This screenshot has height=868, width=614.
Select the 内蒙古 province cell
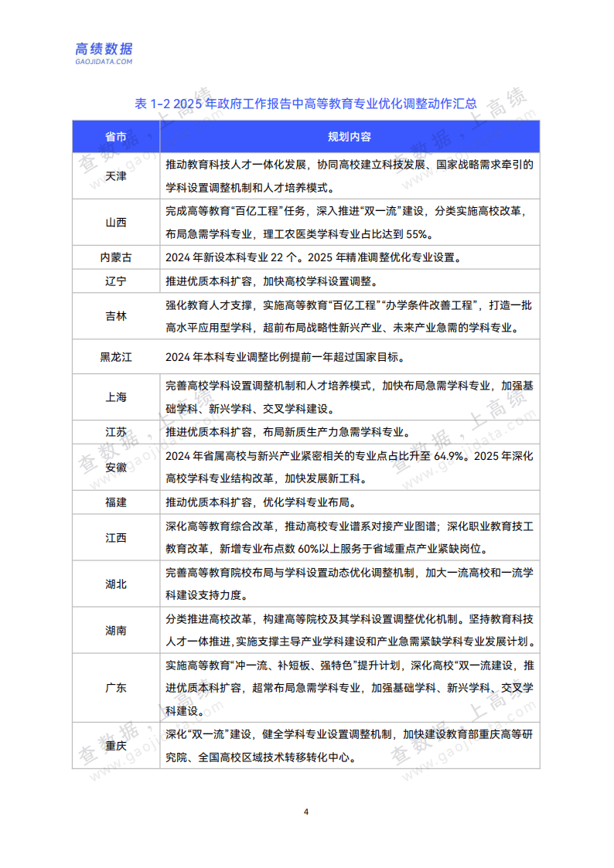tap(116, 257)
